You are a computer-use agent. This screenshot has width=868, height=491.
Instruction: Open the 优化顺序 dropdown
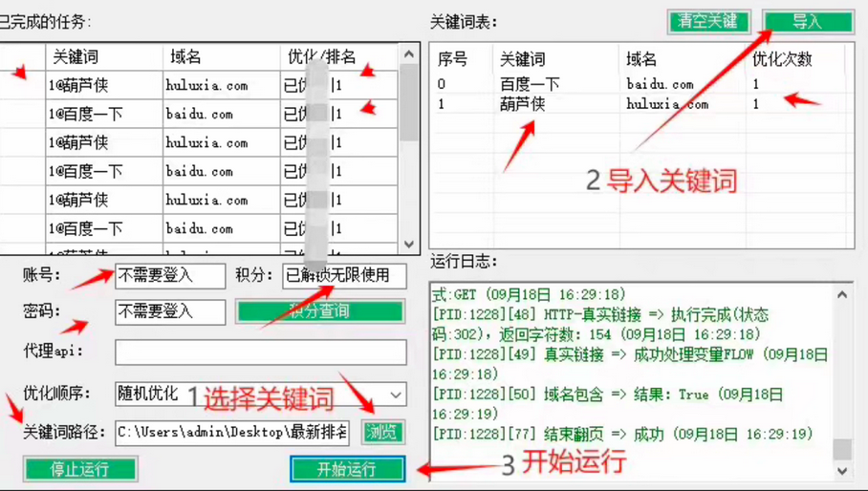pyautogui.click(x=261, y=395)
